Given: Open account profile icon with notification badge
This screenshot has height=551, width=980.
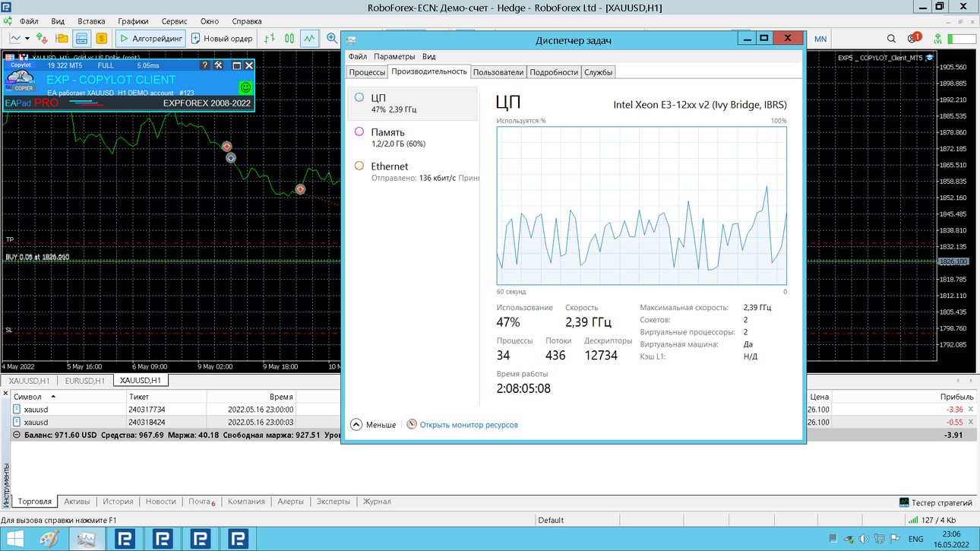Looking at the screenshot, I should tap(914, 38).
